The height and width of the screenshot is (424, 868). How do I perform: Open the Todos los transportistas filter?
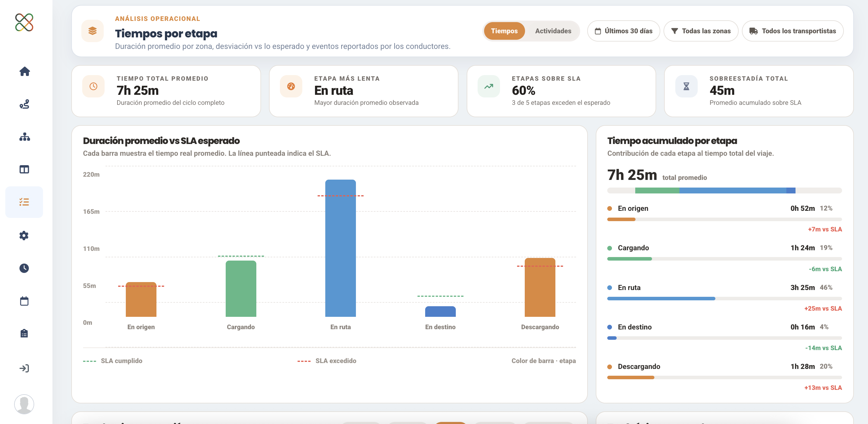pyautogui.click(x=793, y=31)
